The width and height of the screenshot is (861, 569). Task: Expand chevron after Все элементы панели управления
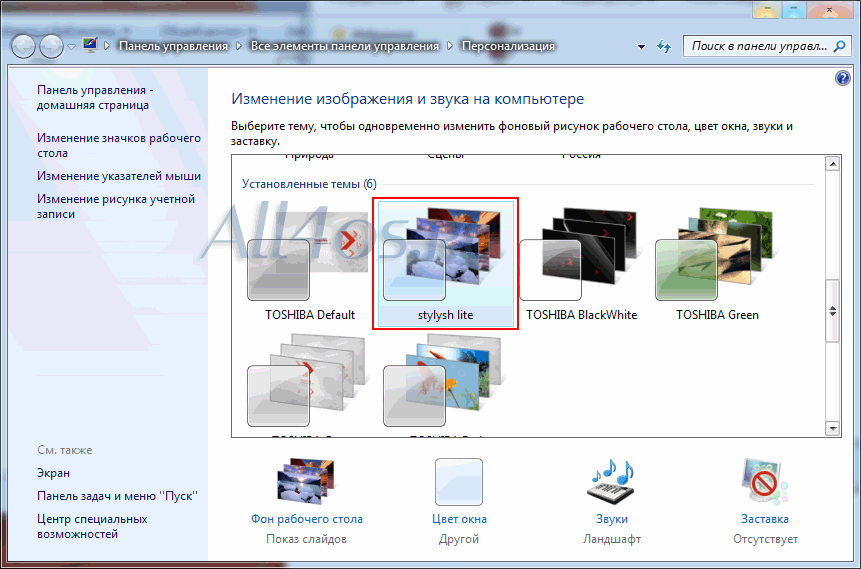[x=450, y=46]
